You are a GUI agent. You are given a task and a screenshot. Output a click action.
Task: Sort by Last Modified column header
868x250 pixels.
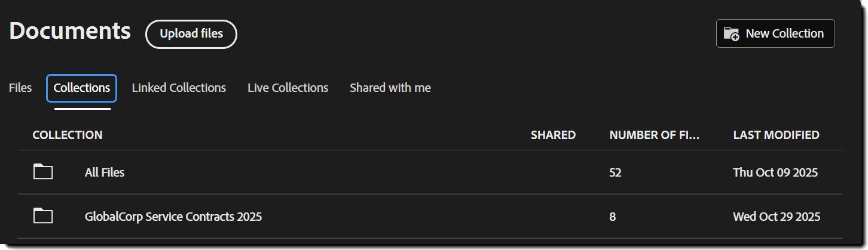click(776, 135)
